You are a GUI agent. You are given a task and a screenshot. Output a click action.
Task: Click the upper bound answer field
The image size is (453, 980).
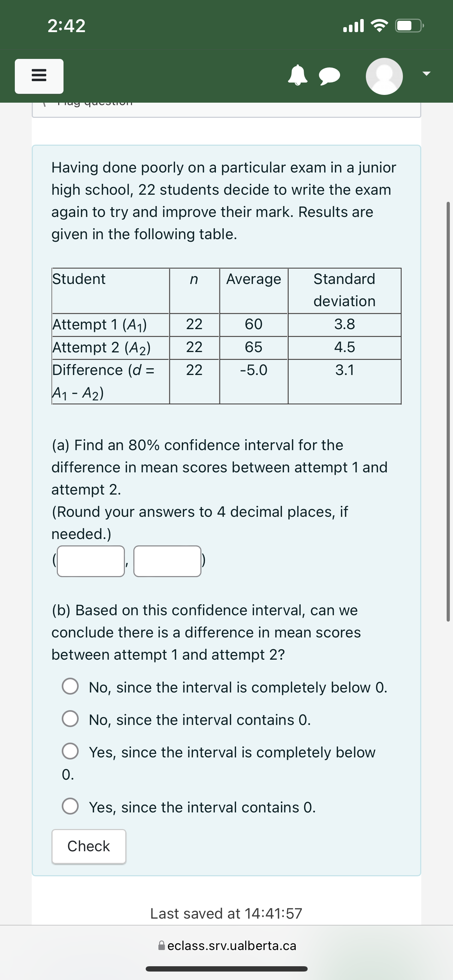(x=167, y=561)
